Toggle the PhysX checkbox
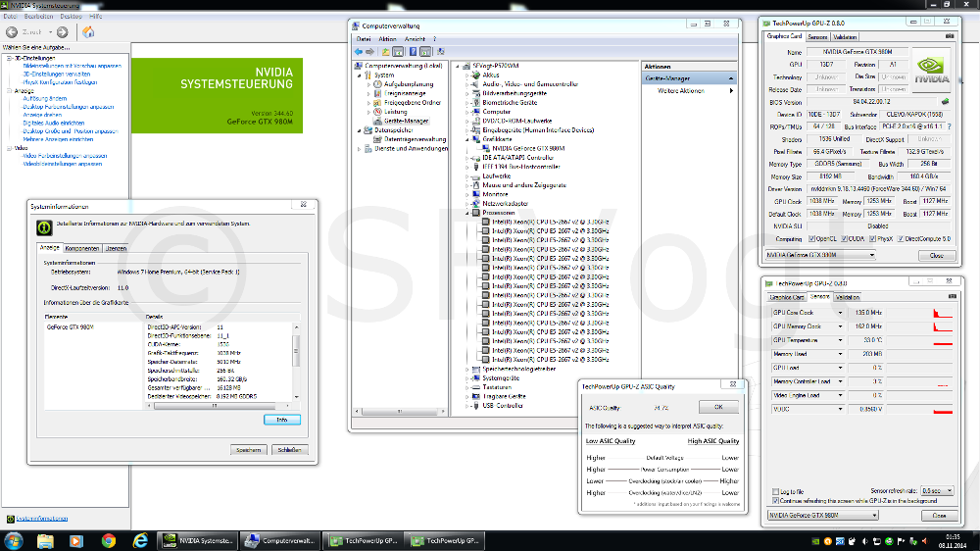Viewport: 980px width, 551px height. [x=872, y=239]
